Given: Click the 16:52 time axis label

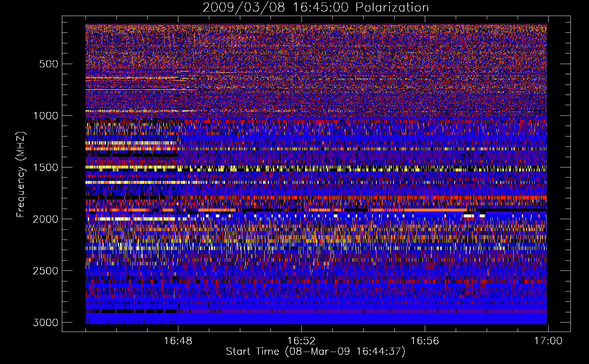Looking at the screenshot, I should coord(301,341).
